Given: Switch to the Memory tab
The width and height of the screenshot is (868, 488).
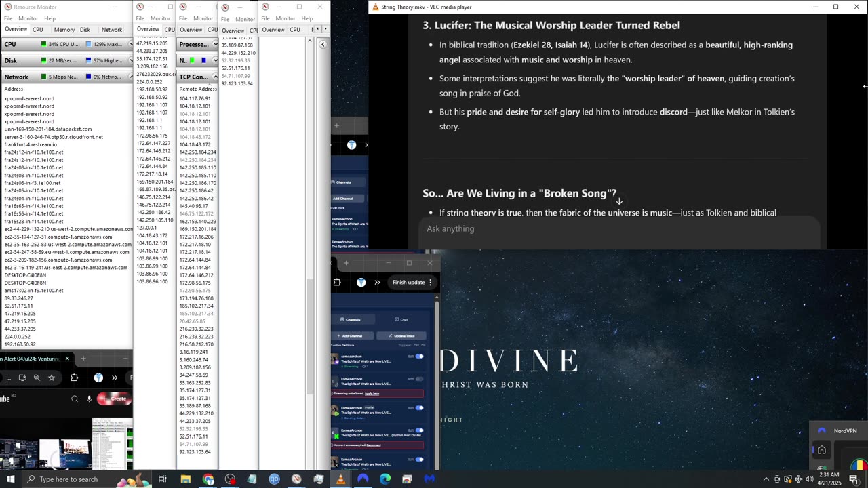Looking at the screenshot, I should point(64,30).
